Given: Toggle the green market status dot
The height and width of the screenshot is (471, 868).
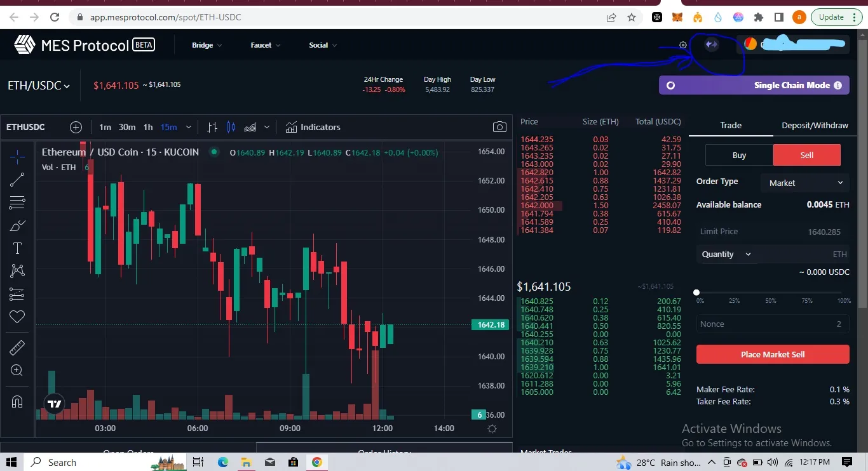Looking at the screenshot, I should (215, 152).
